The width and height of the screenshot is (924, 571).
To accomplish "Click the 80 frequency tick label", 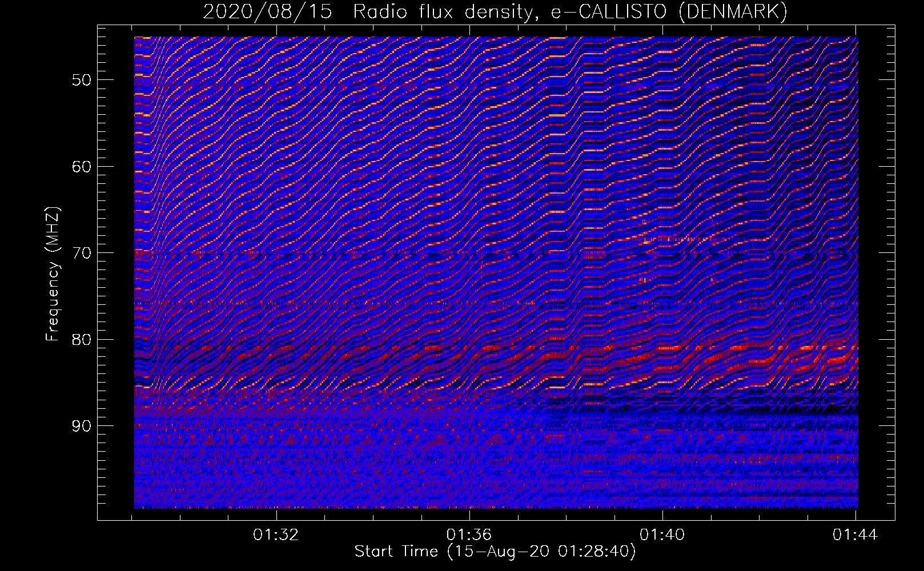I will tap(82, 340).
